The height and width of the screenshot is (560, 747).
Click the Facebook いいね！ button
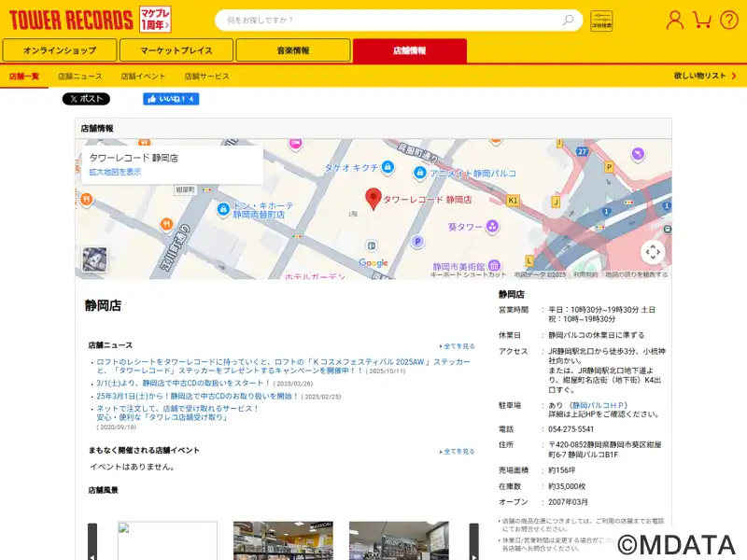click(x=171, y=99)
